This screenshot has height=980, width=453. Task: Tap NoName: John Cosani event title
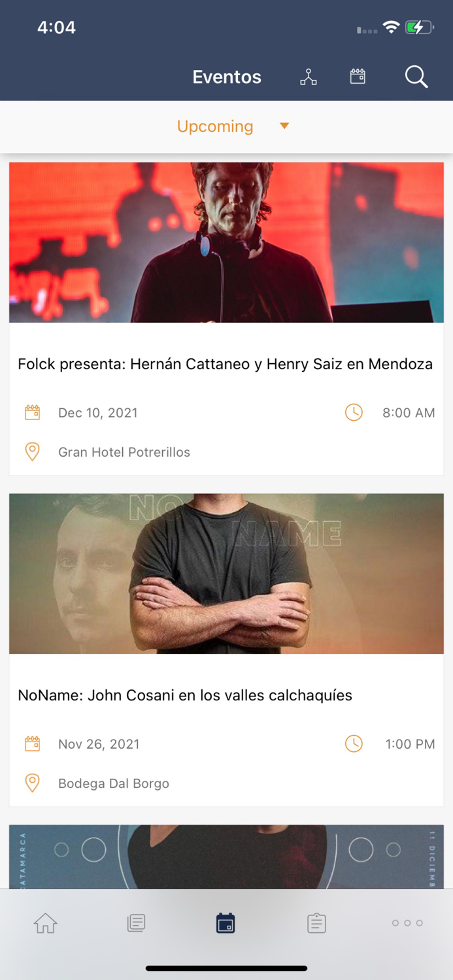(185, 695)
